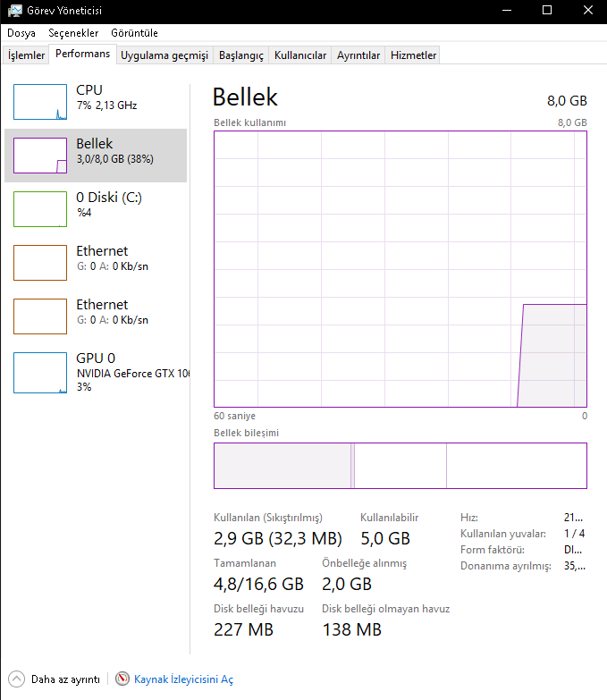Screen dimensions: 607x700
Task: Switch to the İşlemler tab
Action: pos(27,55)
